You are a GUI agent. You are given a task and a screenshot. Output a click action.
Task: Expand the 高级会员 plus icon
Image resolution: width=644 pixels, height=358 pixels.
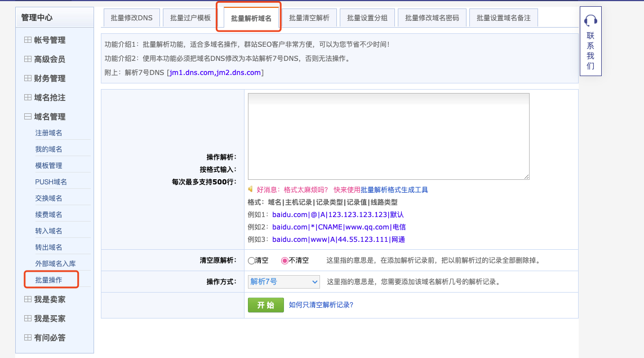(28, 59)
